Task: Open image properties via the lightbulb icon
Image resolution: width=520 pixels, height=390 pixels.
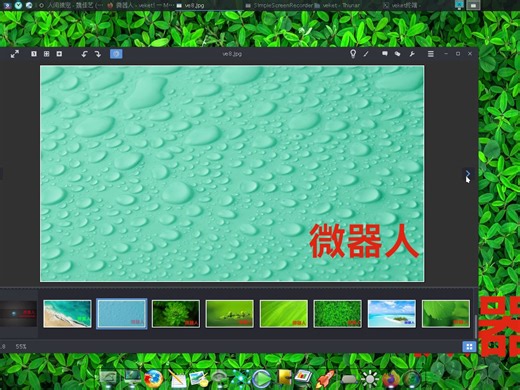Action: point(353,54)
